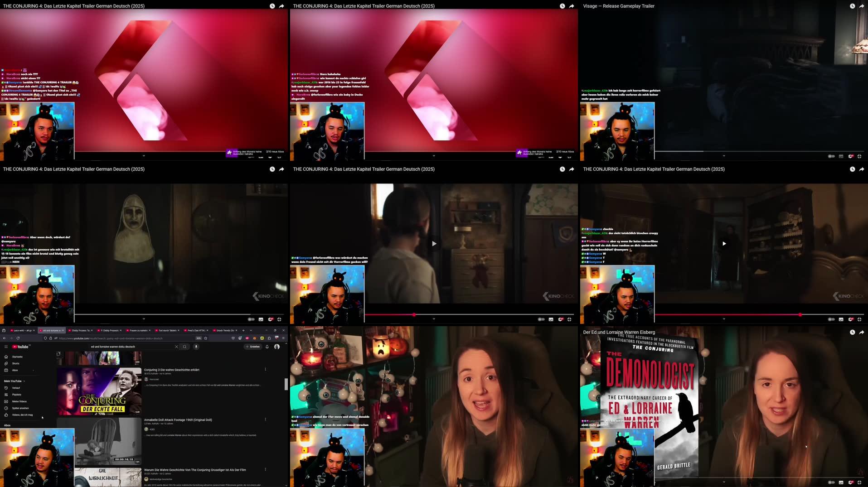The width and height of the screenshot is (868, 487).
Task: Click Watch later on the Eisberg video frame
Action: (852, 332)
